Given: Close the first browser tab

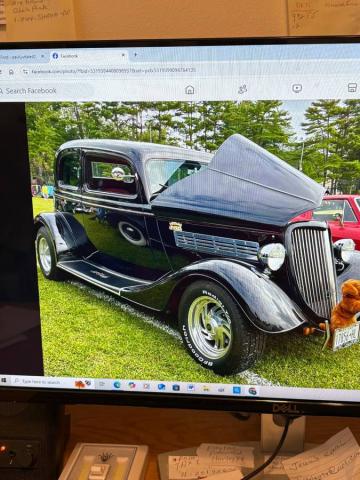Looking at the screenshot, I should tap(43, 56).
